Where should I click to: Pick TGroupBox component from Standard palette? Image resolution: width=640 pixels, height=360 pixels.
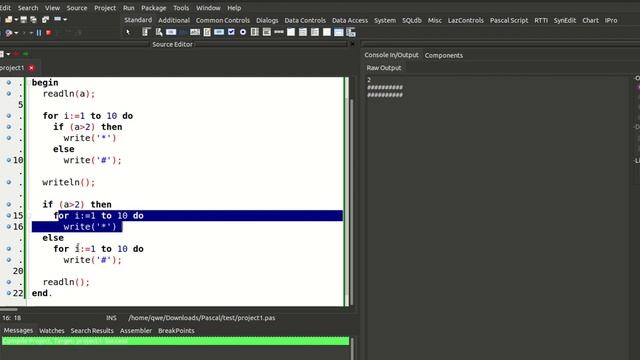pos(291,32)
